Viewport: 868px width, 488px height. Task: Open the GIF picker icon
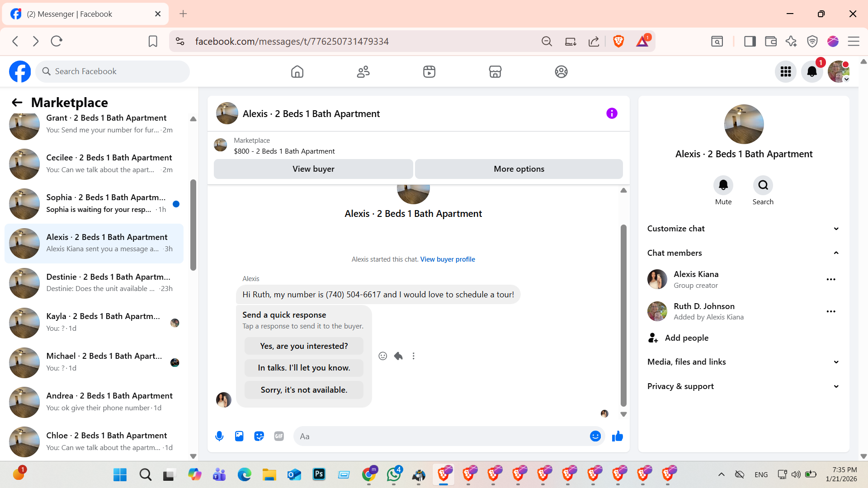[279, 436]
